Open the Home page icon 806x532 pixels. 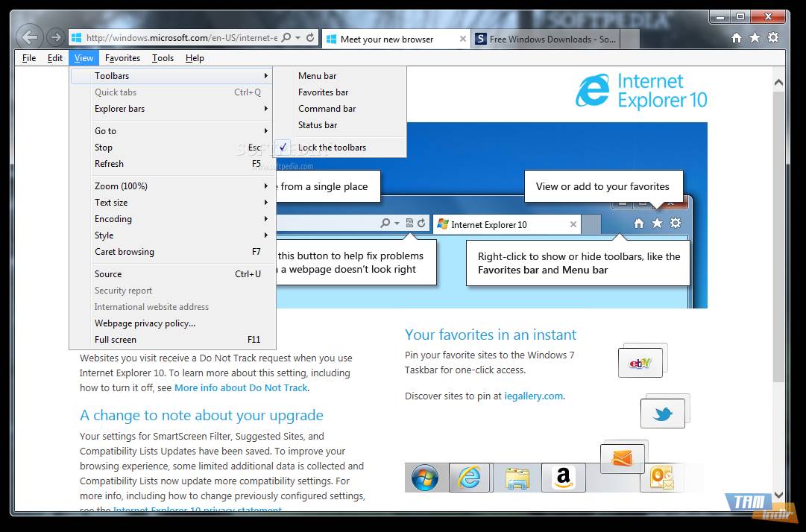pyautogui.click(x=737, y=38)
